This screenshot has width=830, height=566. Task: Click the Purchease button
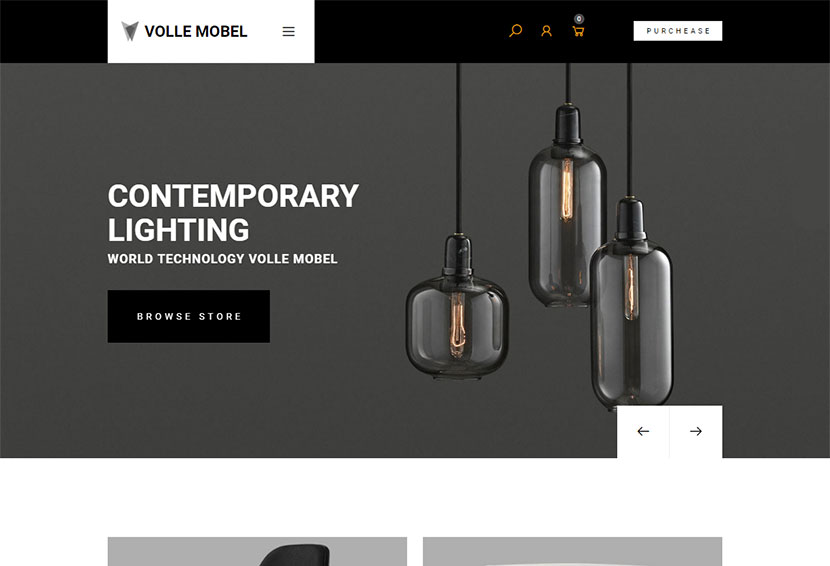tap(678, 31)
